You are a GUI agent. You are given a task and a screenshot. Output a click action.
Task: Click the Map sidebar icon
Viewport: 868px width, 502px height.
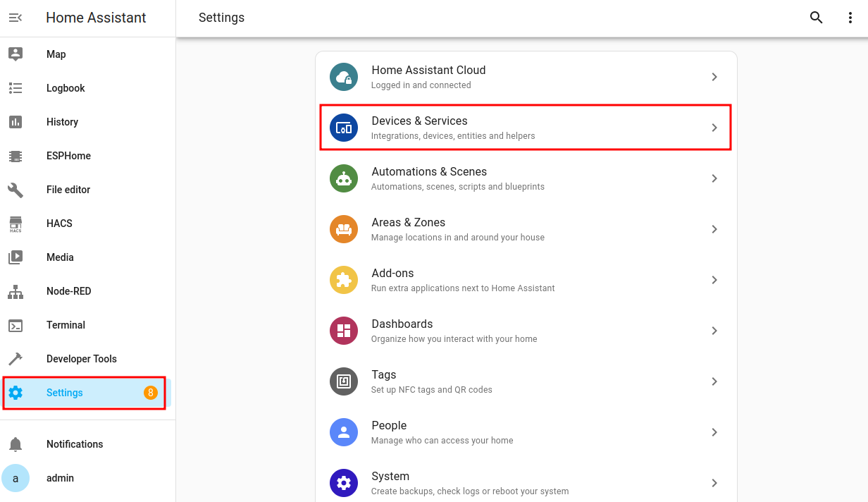pyautogui.click(x=15, y=54)
